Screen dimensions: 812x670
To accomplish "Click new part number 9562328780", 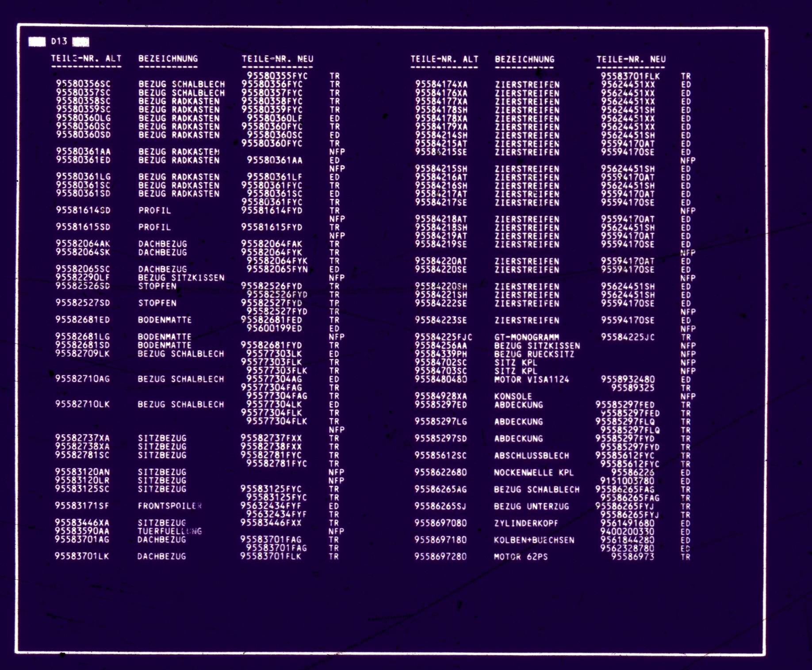I will (627, 548).
